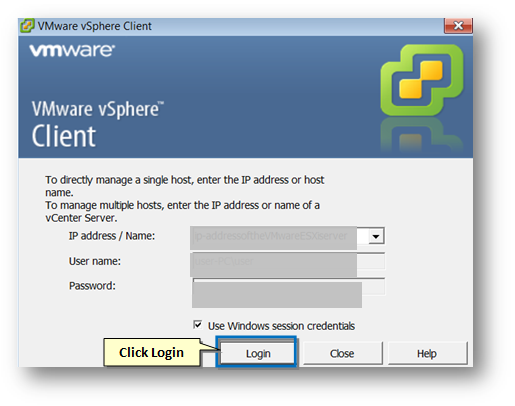Click the vSphere title bar icon
The image size is (515, 406).
coord(27,26)
